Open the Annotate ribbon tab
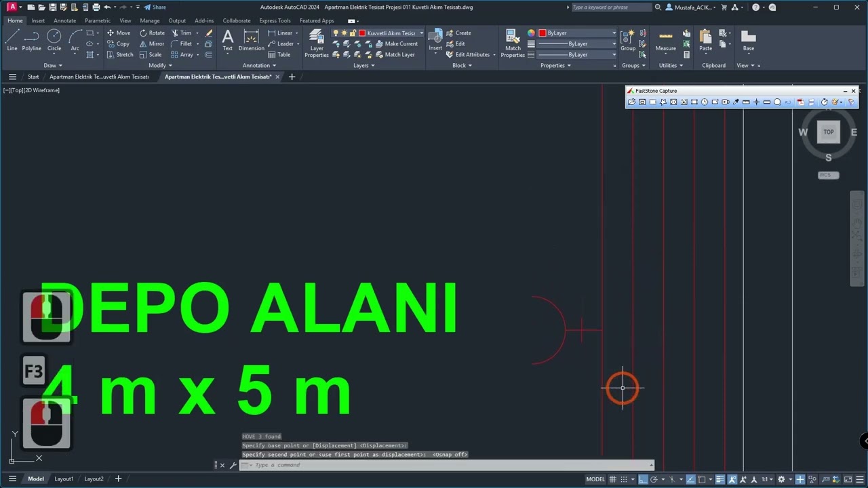This screenshot has width=868, height=488. 65,20
